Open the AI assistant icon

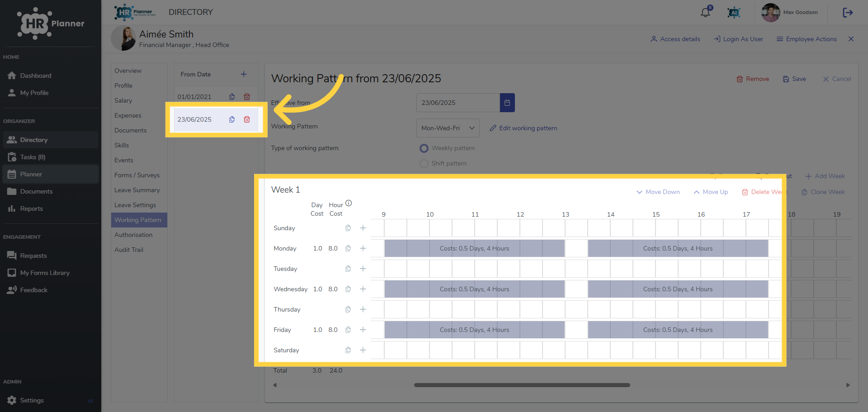(734, 13)
